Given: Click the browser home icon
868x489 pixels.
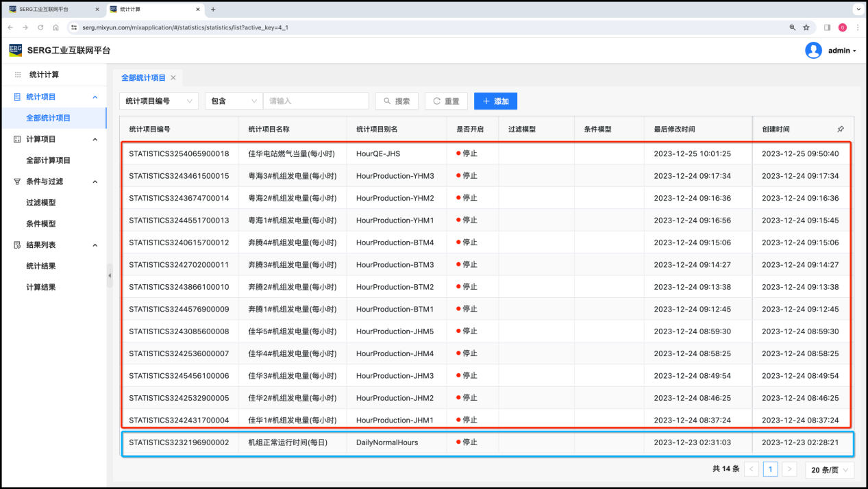Looking at the screenshot, I should [55, 27].
